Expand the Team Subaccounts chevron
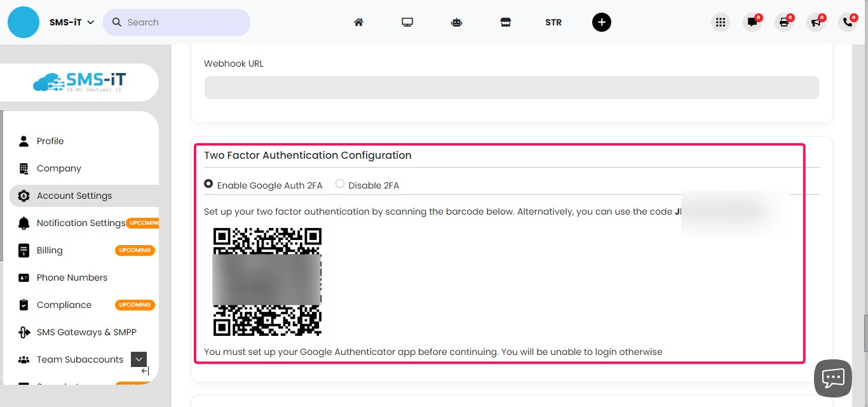Screen dimensions: 868x407 pyautogui.click(x=139, y=359)
